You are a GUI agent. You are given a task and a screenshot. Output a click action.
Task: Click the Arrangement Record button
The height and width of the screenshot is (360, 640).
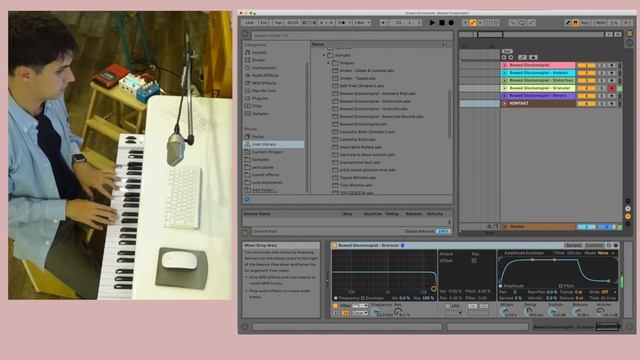click(451, 23)
